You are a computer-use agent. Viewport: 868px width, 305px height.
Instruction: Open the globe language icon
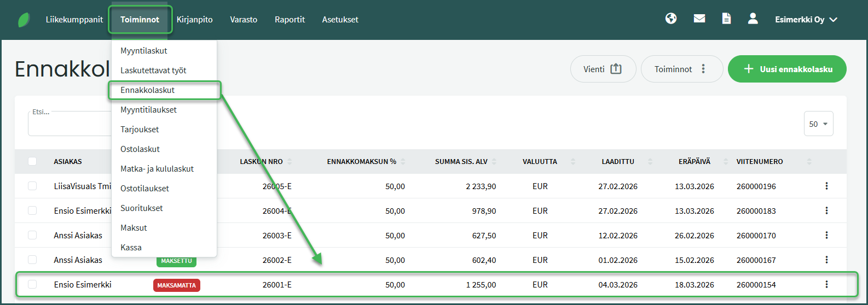[671, 19]
